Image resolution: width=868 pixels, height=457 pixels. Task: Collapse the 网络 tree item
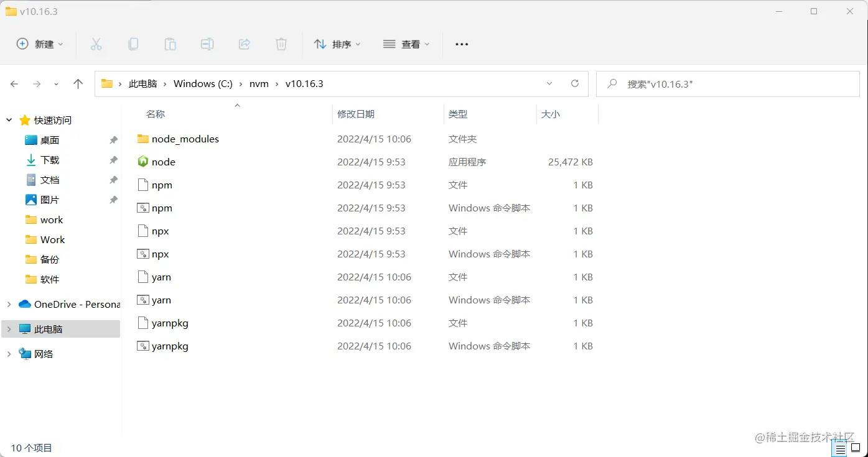[x=9, y=354]
